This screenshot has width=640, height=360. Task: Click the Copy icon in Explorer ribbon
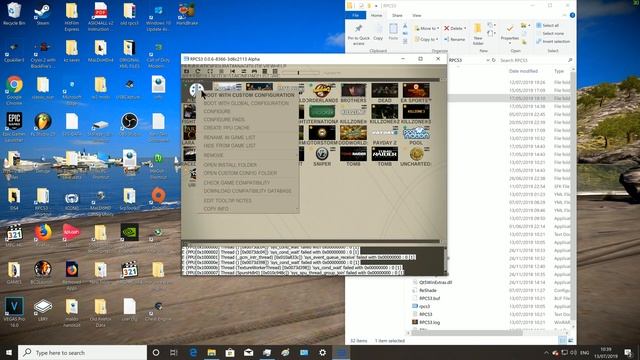point(378,32)
